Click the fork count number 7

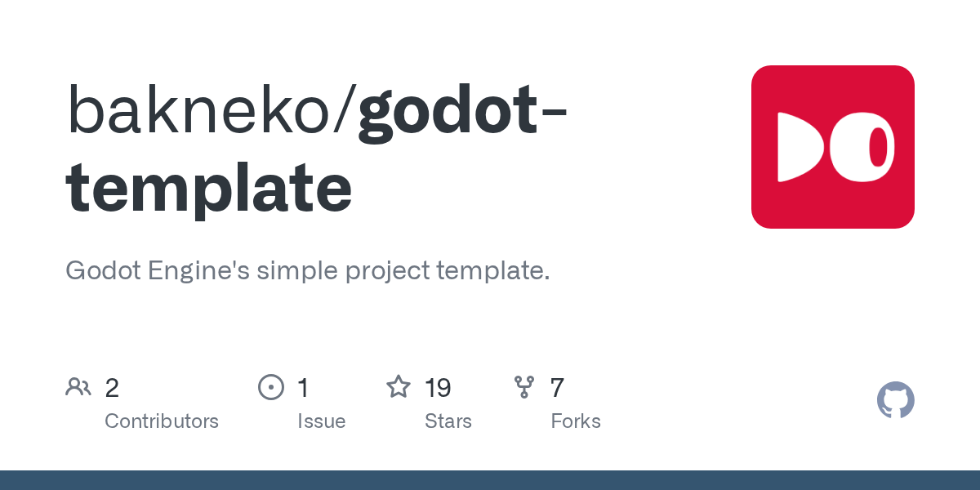(557, 388)
